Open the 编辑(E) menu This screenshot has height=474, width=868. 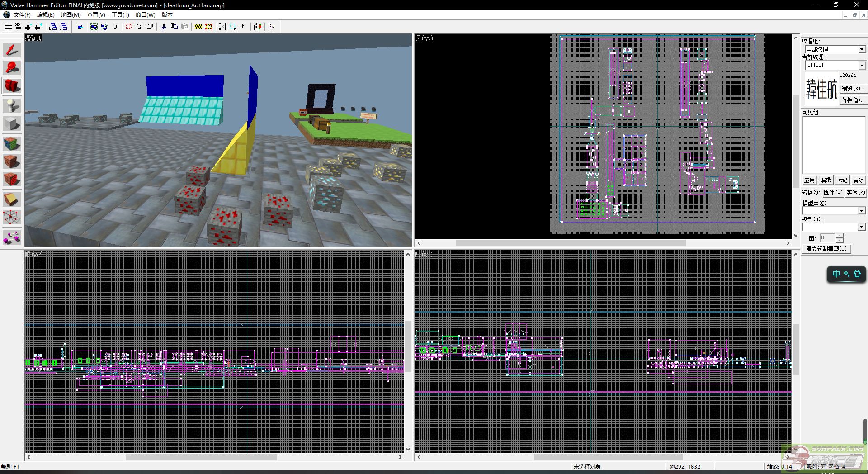coord(46,15)
